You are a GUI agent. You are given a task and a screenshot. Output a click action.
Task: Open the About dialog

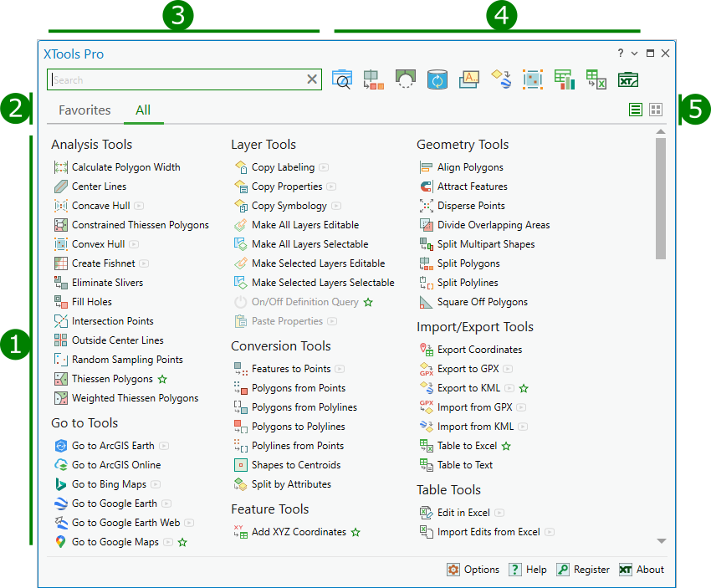642,570
